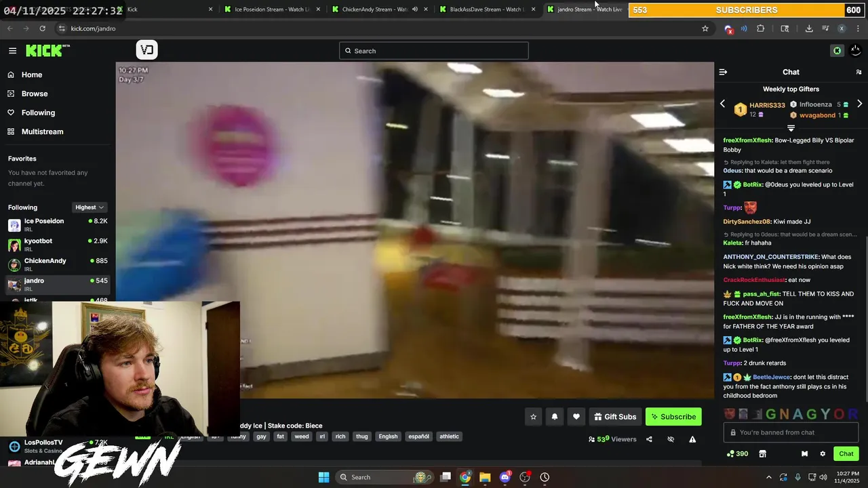
Task: Click the green Chat send button
Action: pyautogui.click(x=846, y=453)
